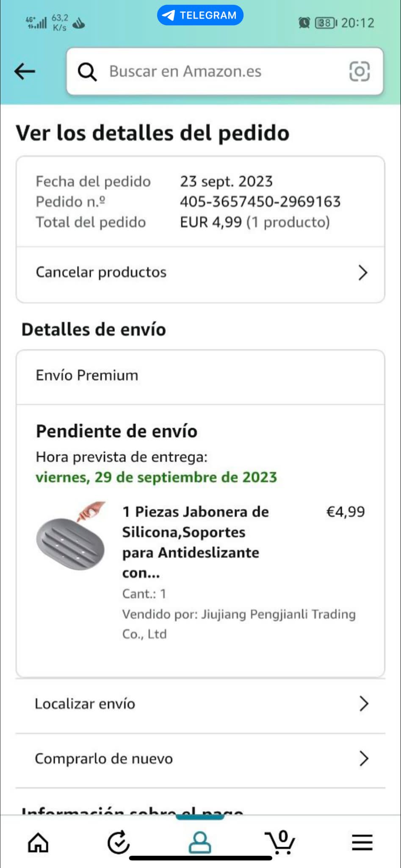
Task: Open the shopping cart icon
Action: click(x=280, y=842)
